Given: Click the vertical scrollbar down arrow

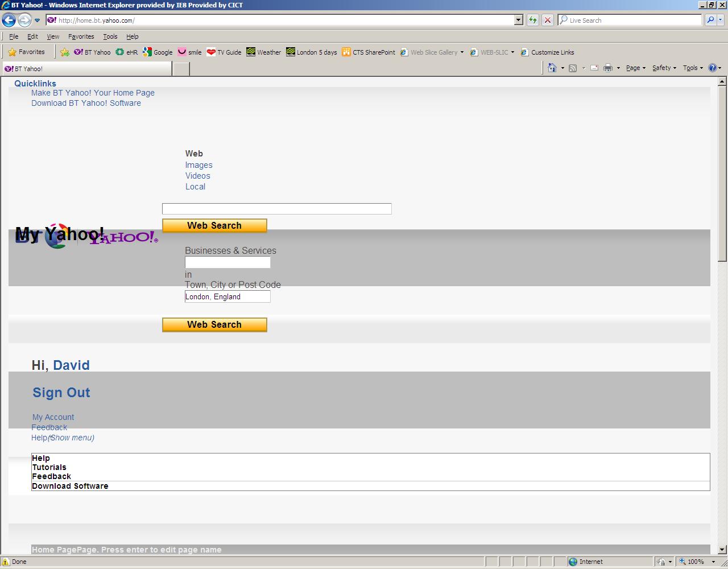Looking at the screenshot, I should [x=722, y=550].
